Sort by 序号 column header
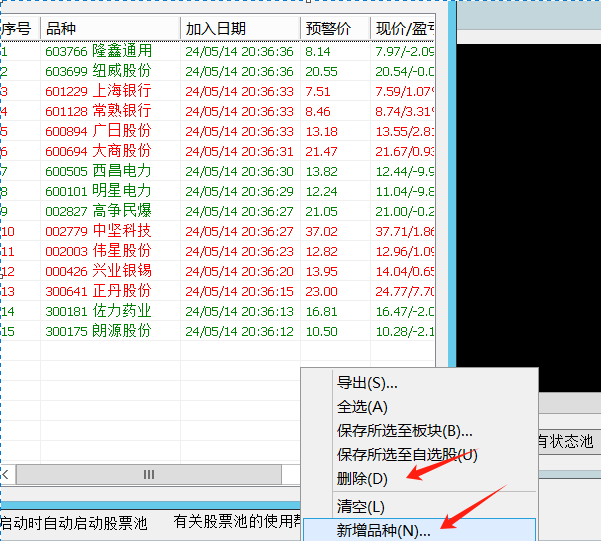This screenshot has width=601, height=541. click(20, 29)
